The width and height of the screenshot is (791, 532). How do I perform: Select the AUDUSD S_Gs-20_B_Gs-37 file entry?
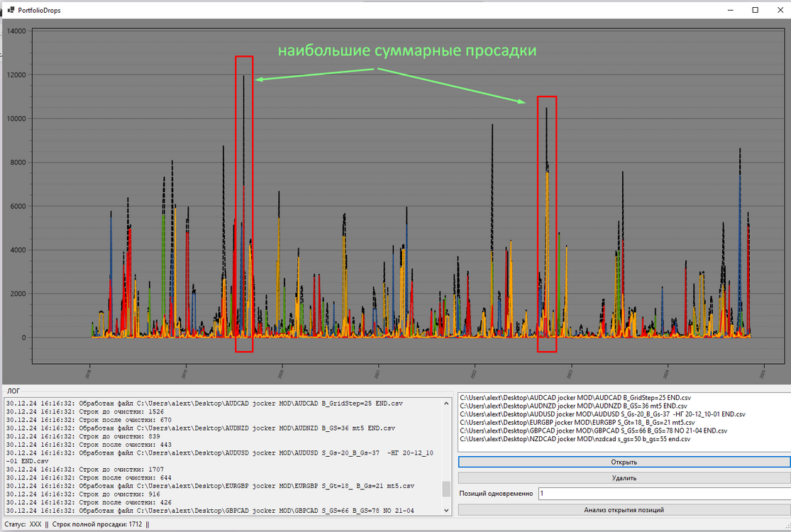tap(602, 414)
